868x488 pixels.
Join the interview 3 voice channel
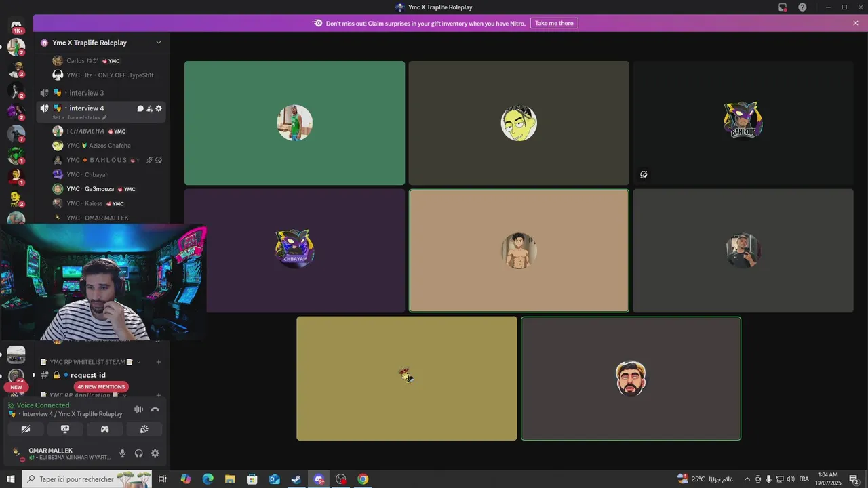pyautogui.click(x=100, y=93)
